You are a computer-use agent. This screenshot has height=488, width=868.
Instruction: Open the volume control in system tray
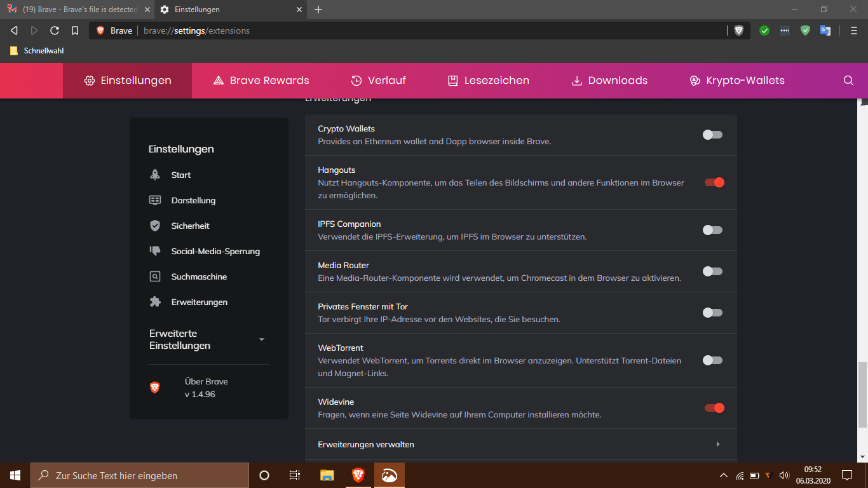(784, 475)
